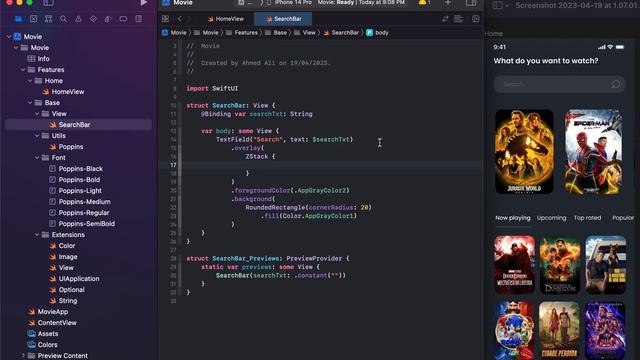
Task: Open the Symbol navigator
Action: pos(48,19)
